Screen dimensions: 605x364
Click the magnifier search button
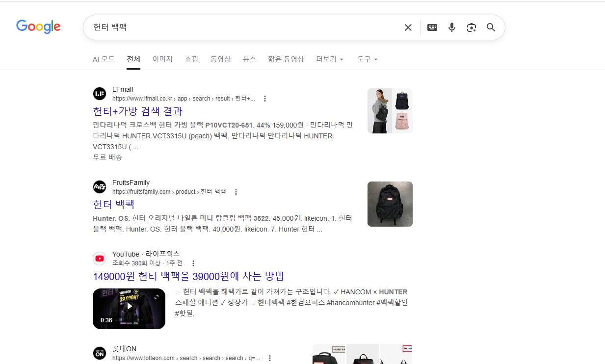pos(491,27)
